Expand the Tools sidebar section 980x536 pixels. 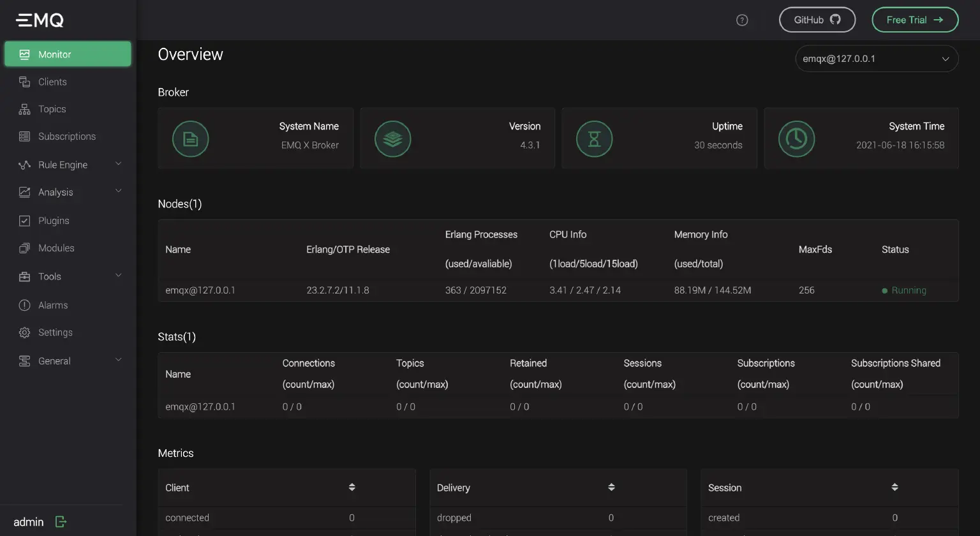[x=118, y=276]
